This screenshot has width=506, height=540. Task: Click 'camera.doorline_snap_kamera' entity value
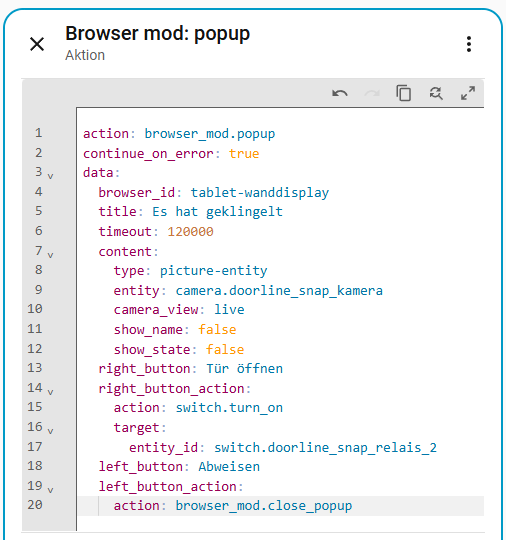279,291
